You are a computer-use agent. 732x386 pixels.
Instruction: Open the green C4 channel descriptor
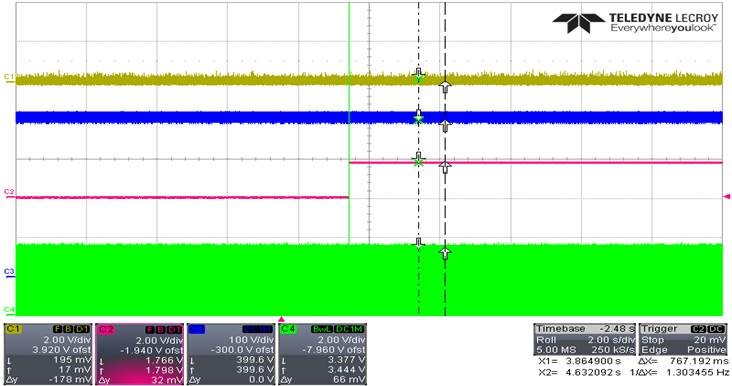(x=322, y=354)
